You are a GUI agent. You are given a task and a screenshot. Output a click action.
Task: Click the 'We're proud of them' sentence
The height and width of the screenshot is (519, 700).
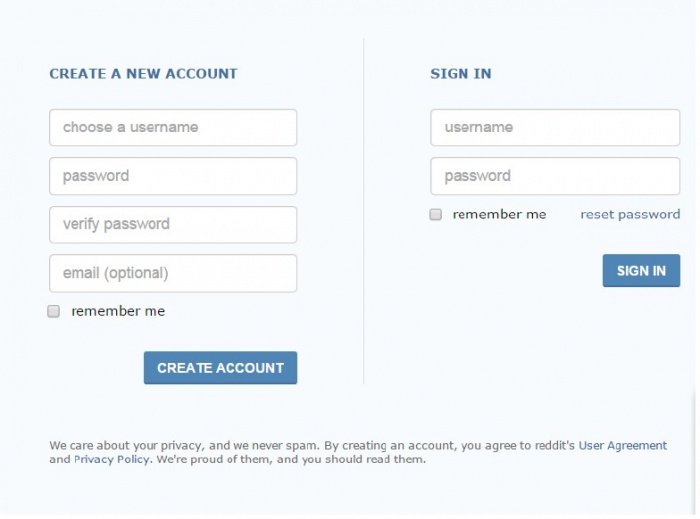click(x=290, y=460)
